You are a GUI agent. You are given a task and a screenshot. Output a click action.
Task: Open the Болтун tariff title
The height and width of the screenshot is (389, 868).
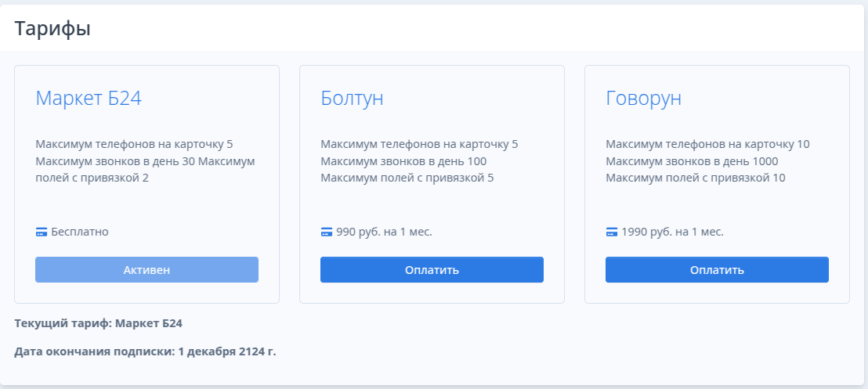click(x=352, y=99)
